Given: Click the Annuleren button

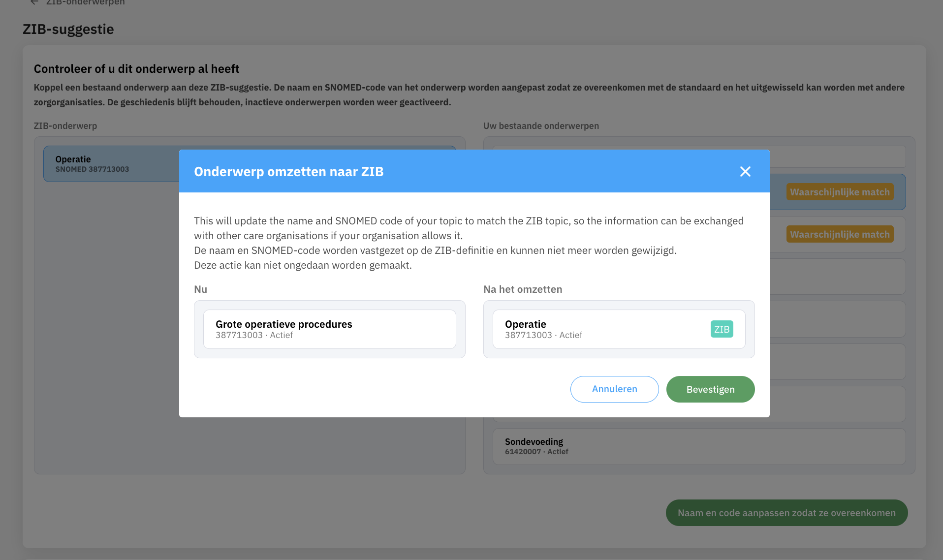Looking at the screenshot, I should pos(614,389).
